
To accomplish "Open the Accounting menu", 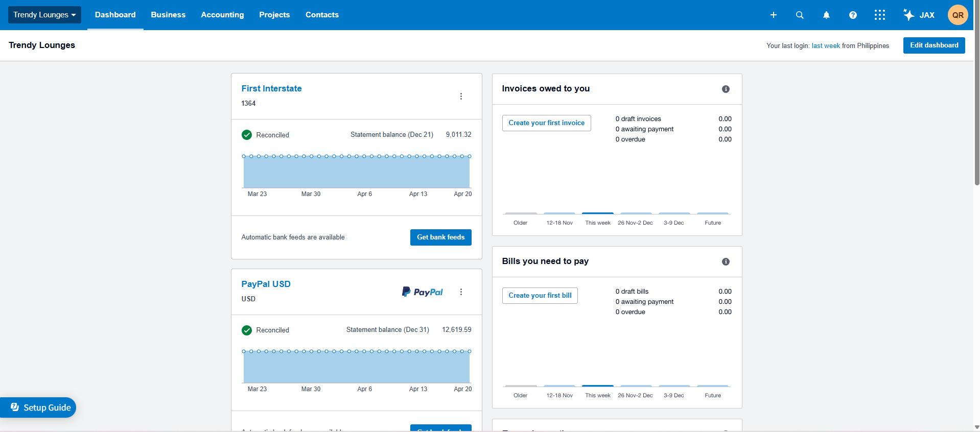I will click(x=222, y=15).
